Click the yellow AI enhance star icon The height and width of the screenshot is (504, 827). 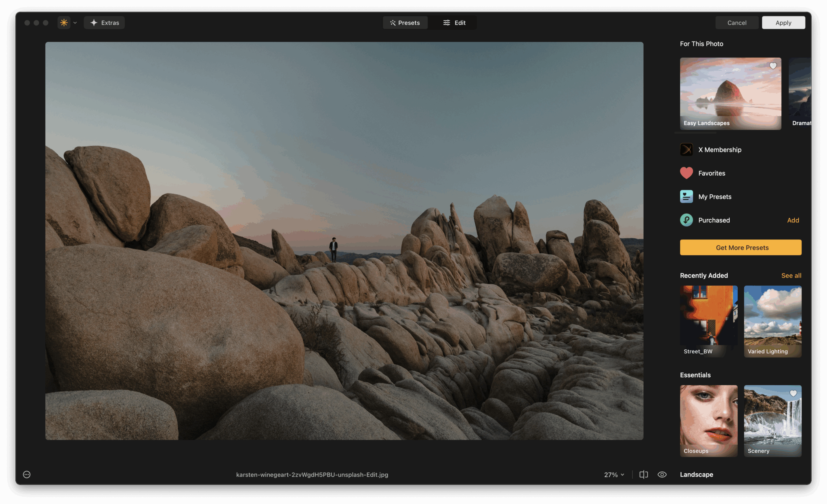63,23
